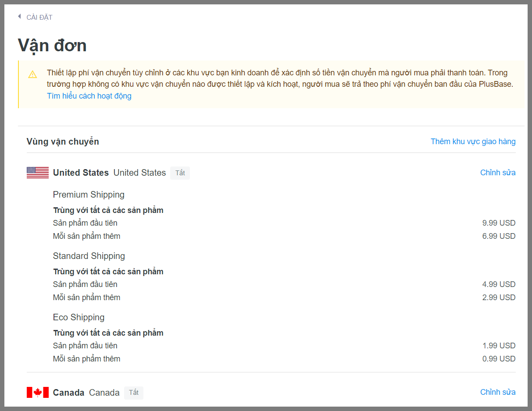Click the Canada flag icon
Viewport: 532px width, 411px height.
point(38,392)
